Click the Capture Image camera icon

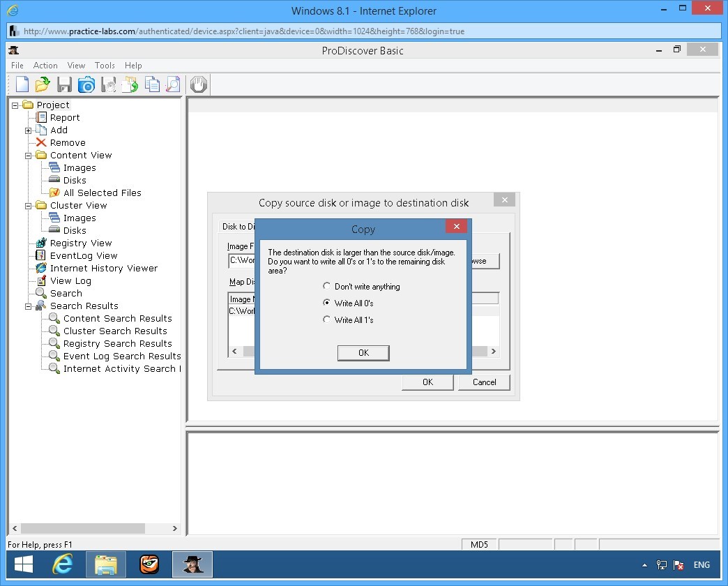[x=86, y=85]
